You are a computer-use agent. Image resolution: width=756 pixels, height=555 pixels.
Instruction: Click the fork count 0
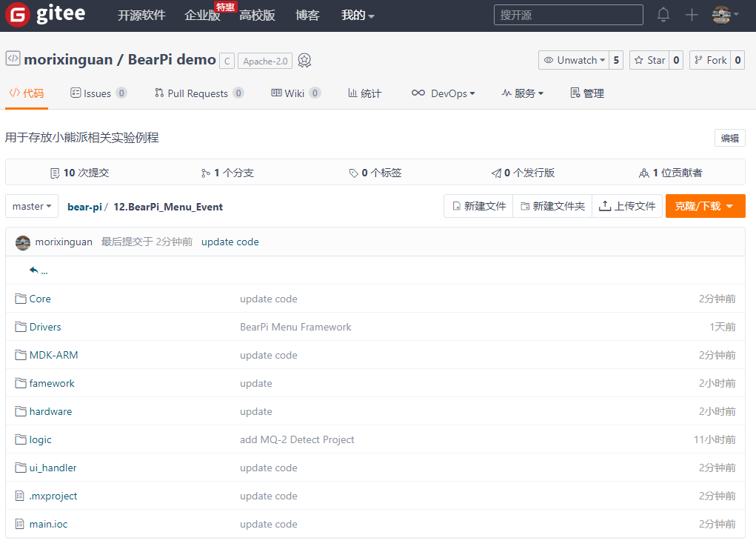coord(737,60)
